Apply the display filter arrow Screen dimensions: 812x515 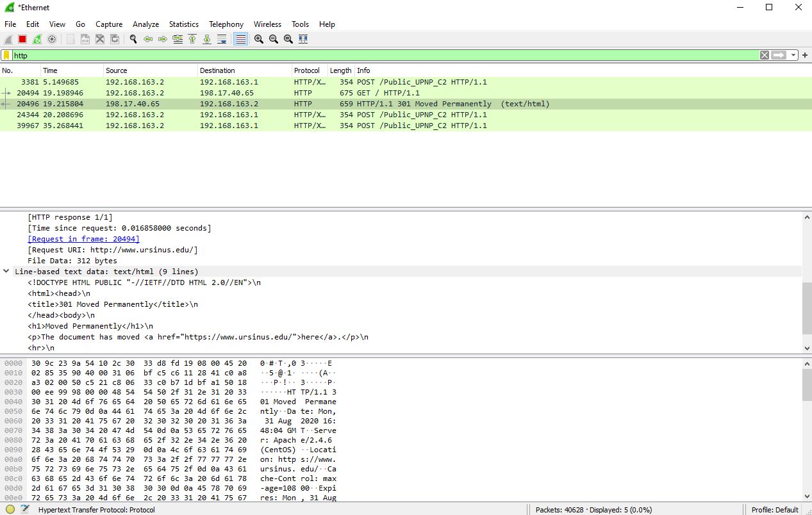coord(779,56)
